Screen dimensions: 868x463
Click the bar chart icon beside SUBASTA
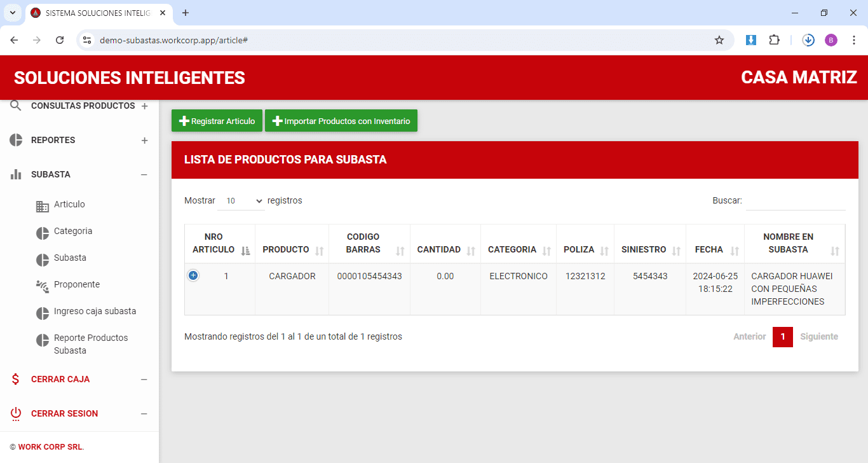[x=16, y=174]
